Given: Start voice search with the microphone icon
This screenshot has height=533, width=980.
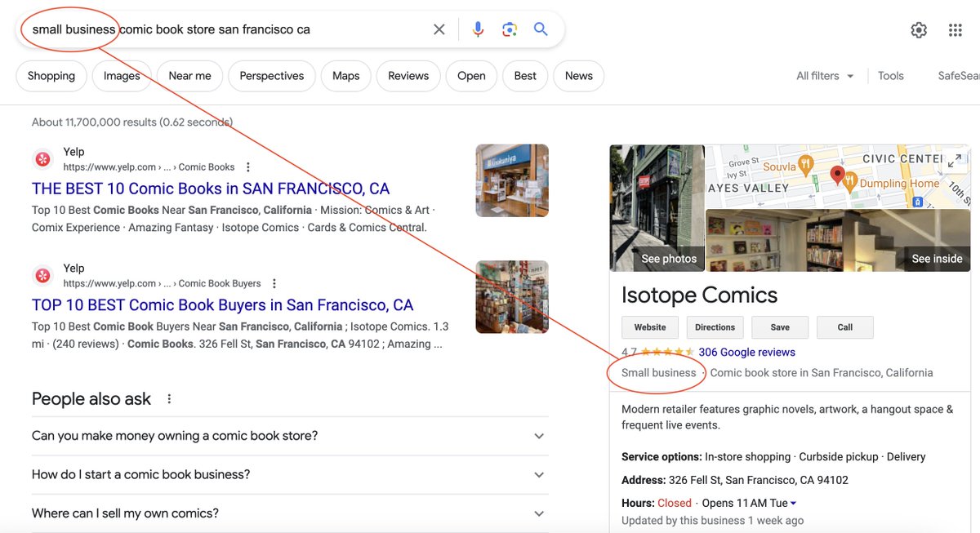Looking at the screenshot, I should (x=478, y=29).
